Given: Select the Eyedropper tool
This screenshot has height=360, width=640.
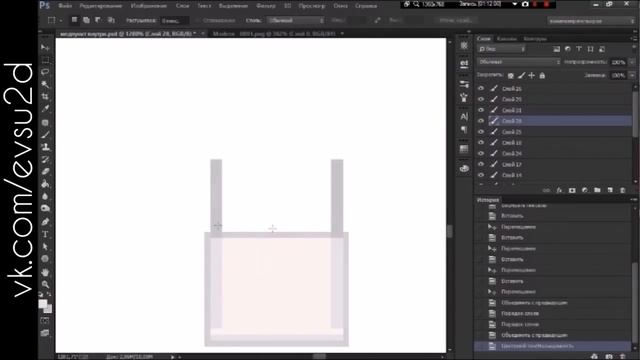Looking at the screenshot, I should point(45,109).
